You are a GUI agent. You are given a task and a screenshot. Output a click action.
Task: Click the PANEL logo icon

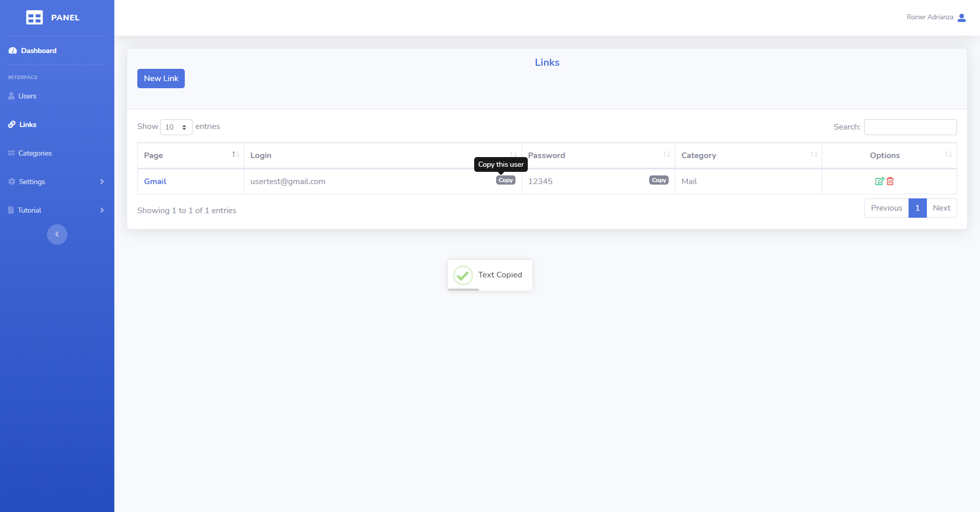(34, 17)
